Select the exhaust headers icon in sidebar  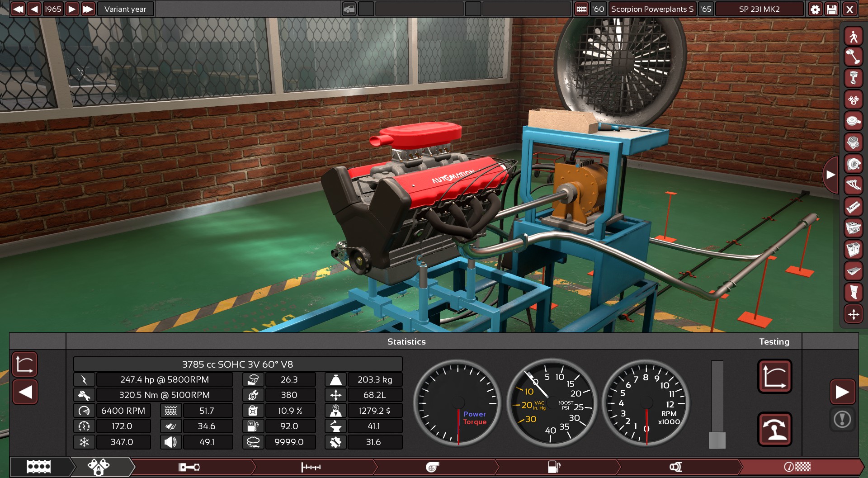[853, 185]
